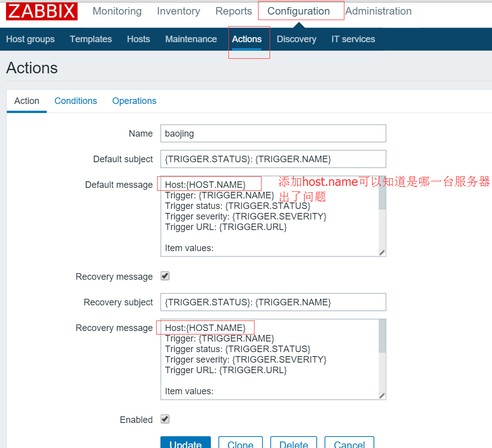This screenshot has height=448, width=492.
Task: Open the Administration menu
Action: point(378,11)
